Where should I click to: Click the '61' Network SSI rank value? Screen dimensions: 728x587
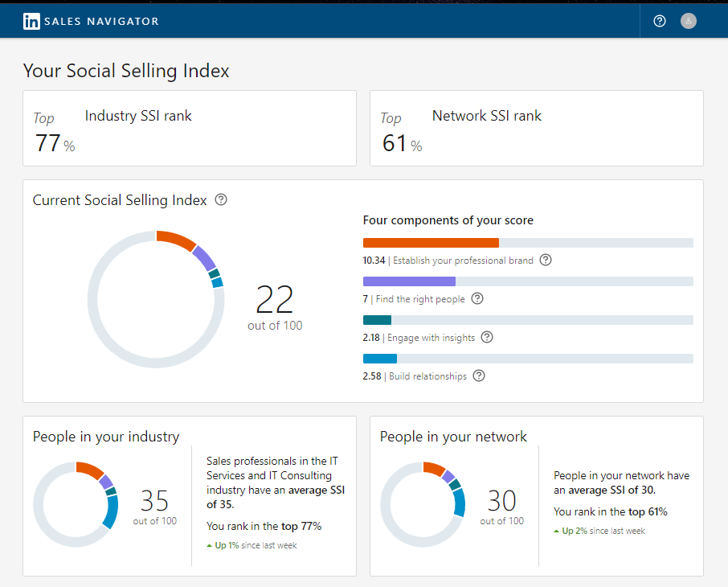[395, 143]
